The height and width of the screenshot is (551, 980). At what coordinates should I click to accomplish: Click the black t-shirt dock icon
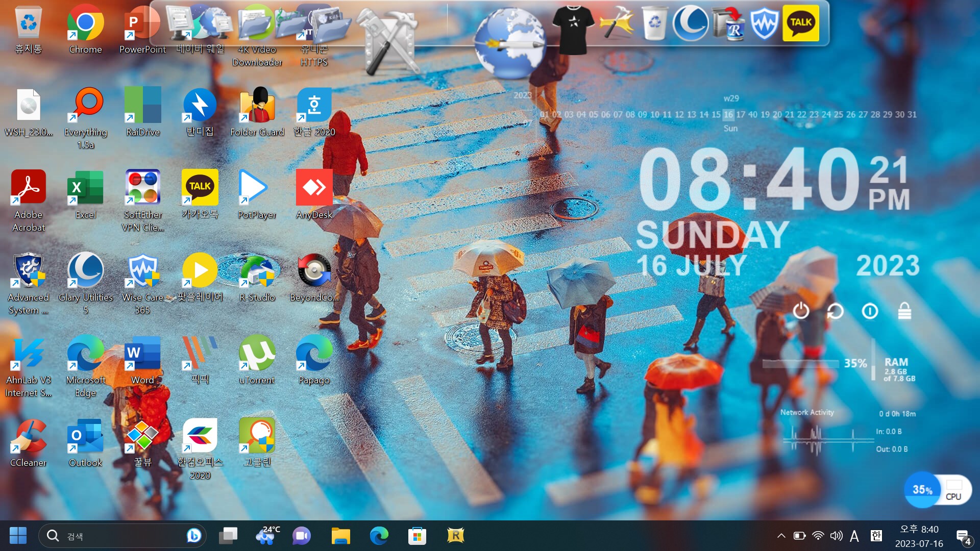(x=573, y=30)
